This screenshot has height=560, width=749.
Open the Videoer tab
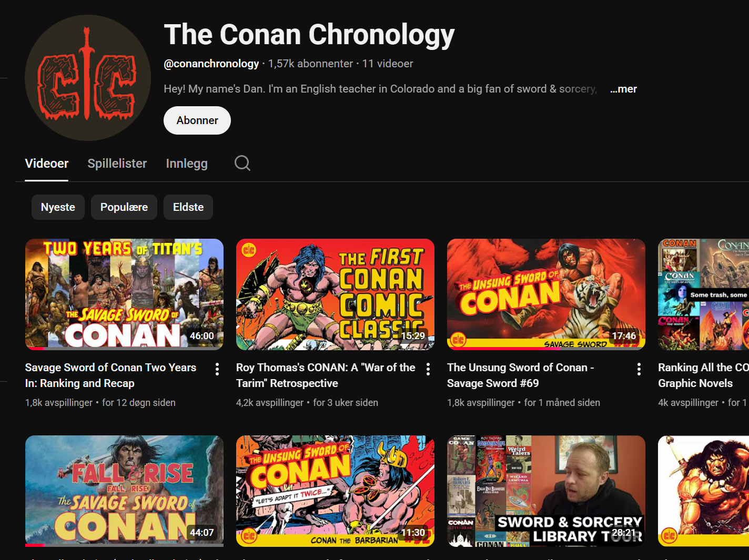pyautogui.click(x=47, y=164)
